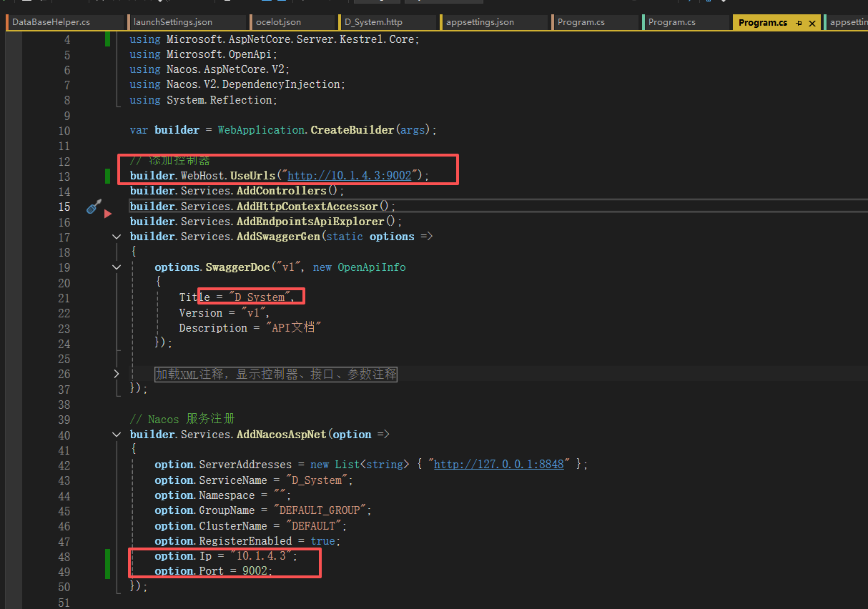
Task: Follow the http://127.0.0.1:8848 link
Action: [x=499, y=465]
